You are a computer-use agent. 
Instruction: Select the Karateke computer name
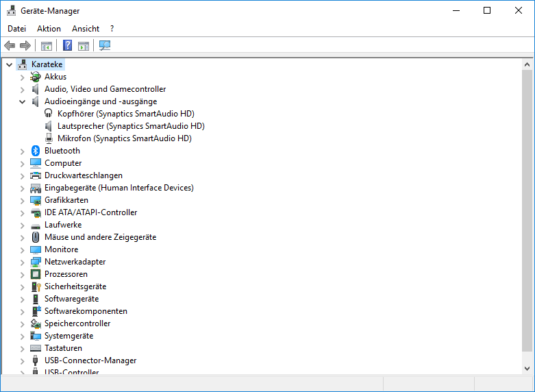47,64
